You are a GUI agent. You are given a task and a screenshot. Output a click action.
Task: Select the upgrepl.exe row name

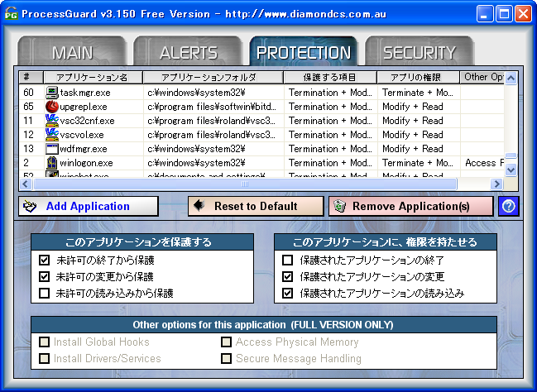coord(84,107)
